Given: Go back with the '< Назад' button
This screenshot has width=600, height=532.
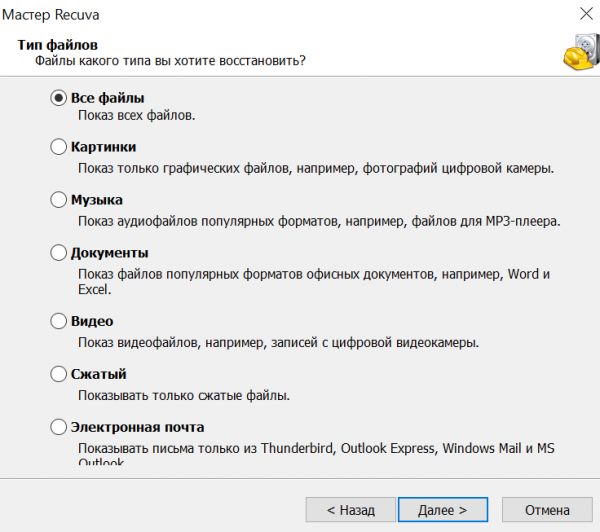Looking at the screenshot, I should tap(351, 510).
